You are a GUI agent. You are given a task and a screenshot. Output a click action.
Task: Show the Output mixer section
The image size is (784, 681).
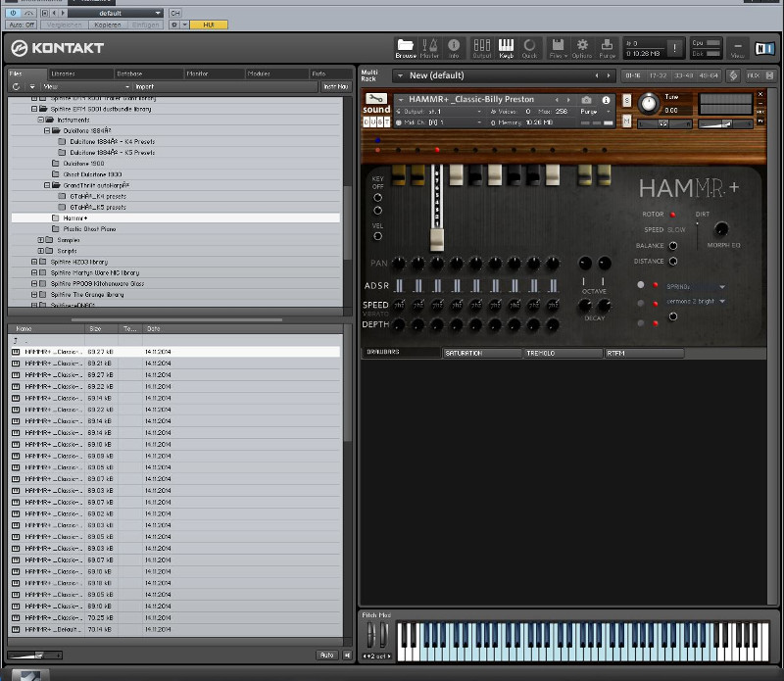[481, 48]
